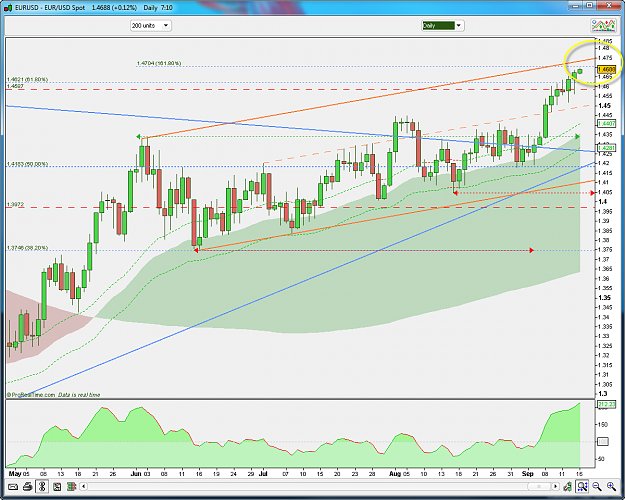Click the scrollbar left arrow

83,486
